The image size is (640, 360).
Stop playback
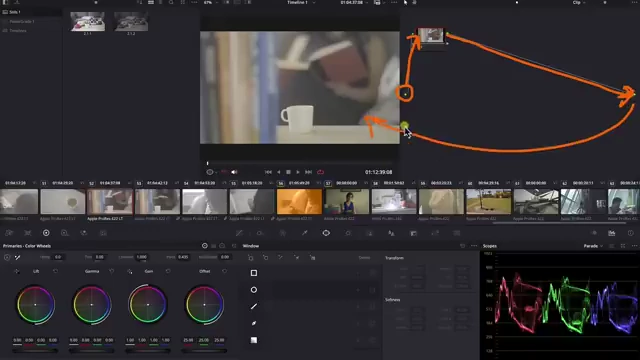(288, 172)
